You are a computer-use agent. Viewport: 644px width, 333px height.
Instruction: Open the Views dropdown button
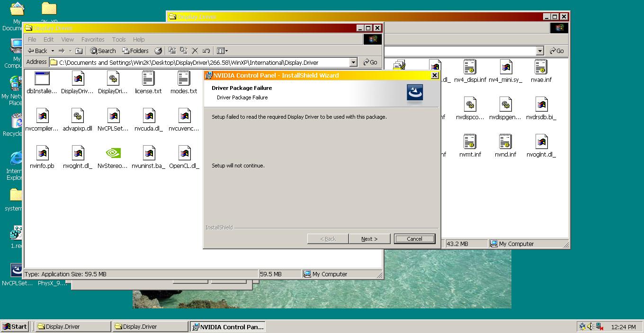(222, 51)
